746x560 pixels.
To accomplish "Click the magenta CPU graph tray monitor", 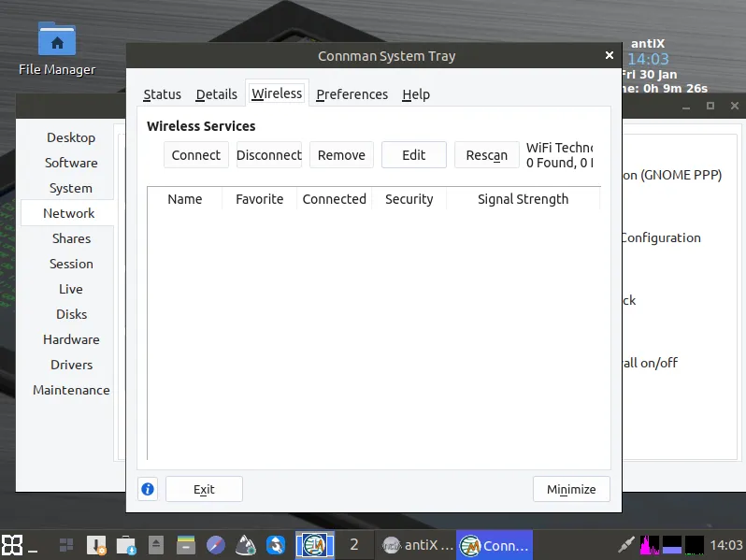I will click(650, 545).
